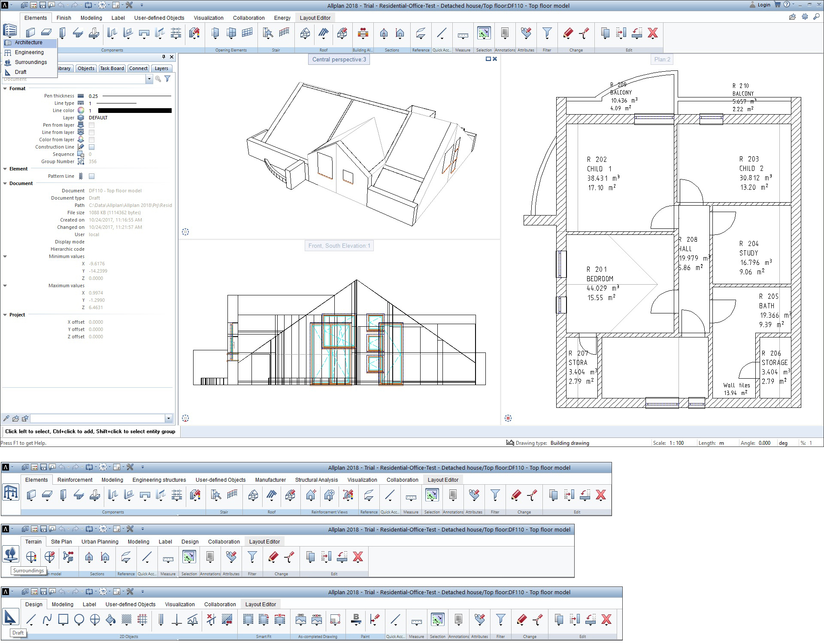Click the Line color round icon in Format
Image resolution: width=824 pixels, height=644 pixels.
click(x=81, y=110)
